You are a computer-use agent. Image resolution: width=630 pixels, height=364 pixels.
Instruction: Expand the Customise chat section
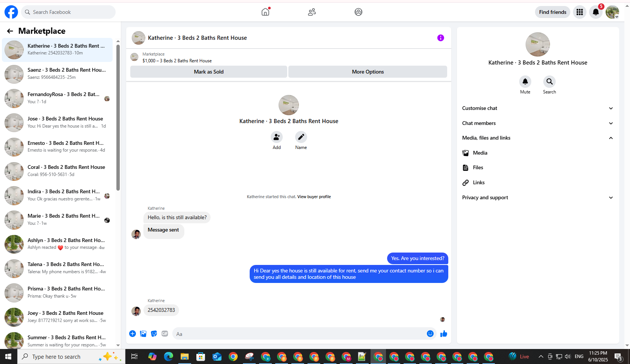pyautogui.click(x=538, y=108)
